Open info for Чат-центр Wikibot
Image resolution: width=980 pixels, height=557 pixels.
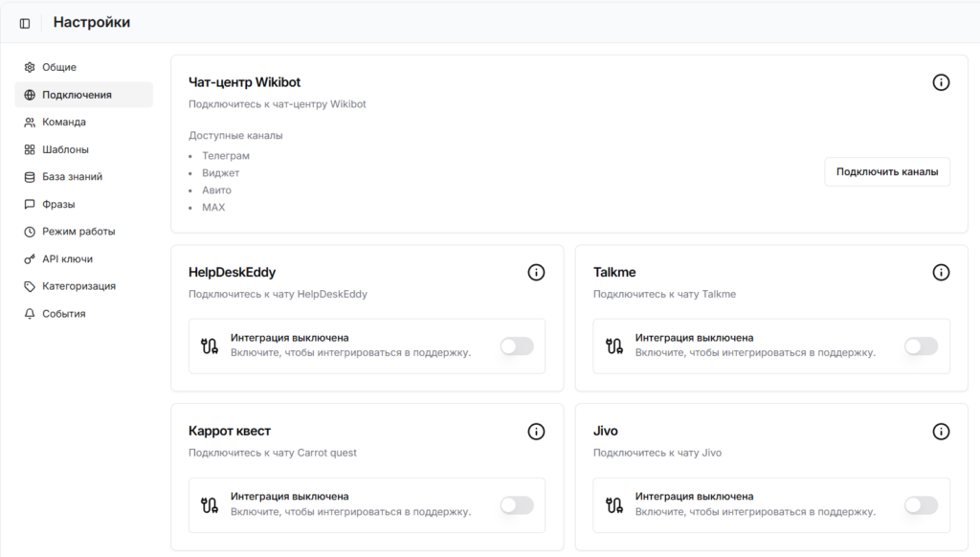point(941,82)
